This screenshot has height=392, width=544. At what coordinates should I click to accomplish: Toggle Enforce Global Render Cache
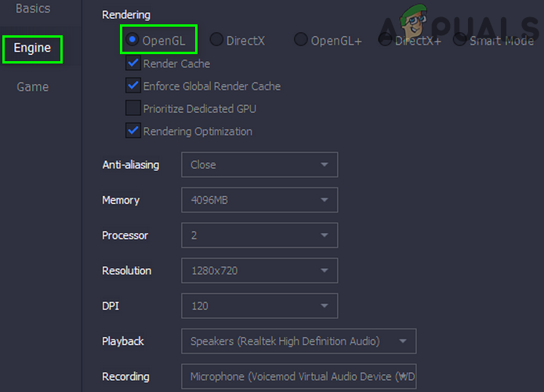[x=133, y=86]
